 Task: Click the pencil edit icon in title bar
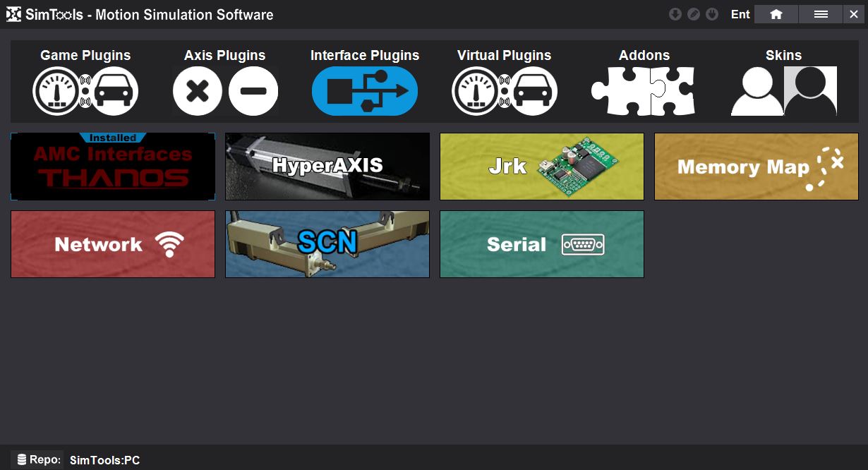coord(694,14)
